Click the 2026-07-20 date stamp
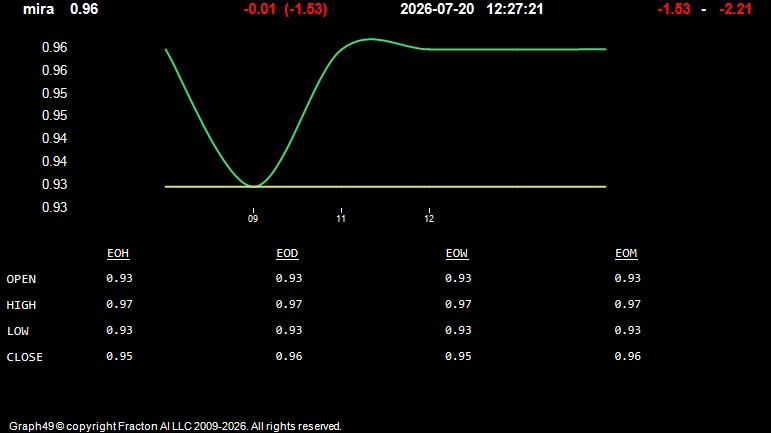The width and height of the screenshot is (771, 433). (437, 9)
